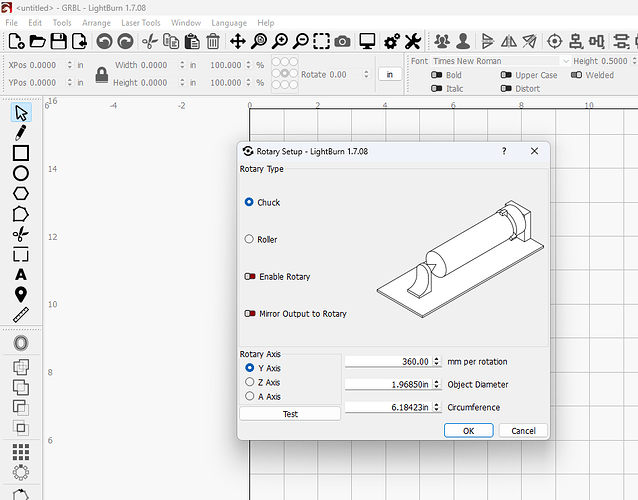The width and height of the screenshot is (638, 500).
Task: Select the pan/move view tool
Action: coord(238,41)
